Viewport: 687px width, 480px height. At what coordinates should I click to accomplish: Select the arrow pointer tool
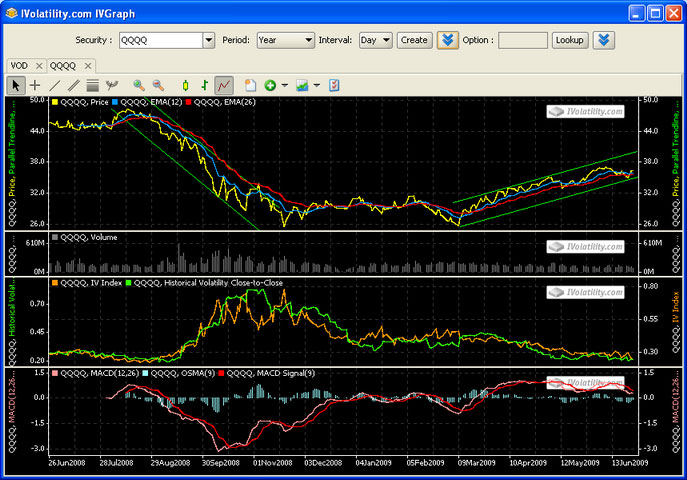tap(16, 85)
